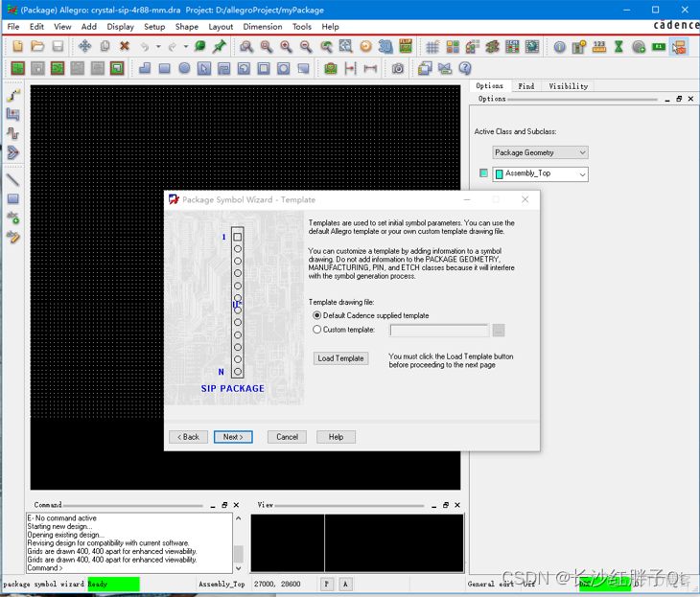Click the 123 measure ruler icon
This screenshot has height=597, width=700.
(x=599, y=46)
